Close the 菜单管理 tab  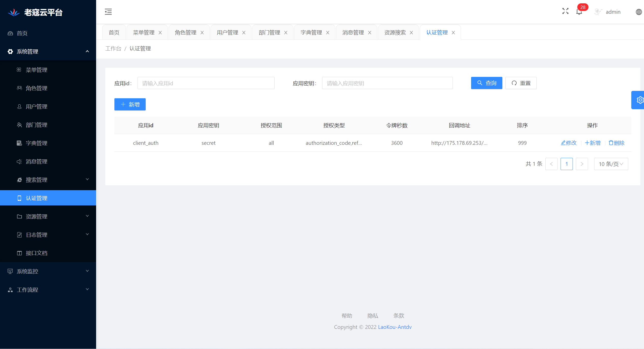[x=160, y=33]
